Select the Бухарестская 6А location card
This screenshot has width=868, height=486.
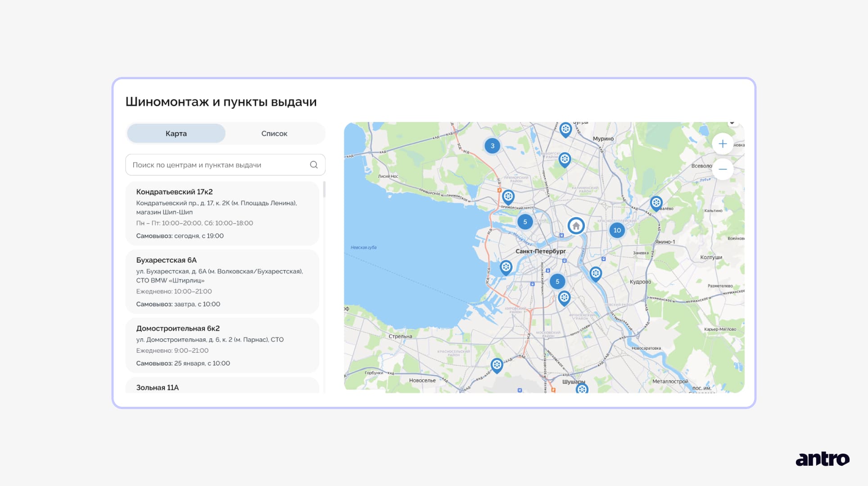tap(222, 282)
